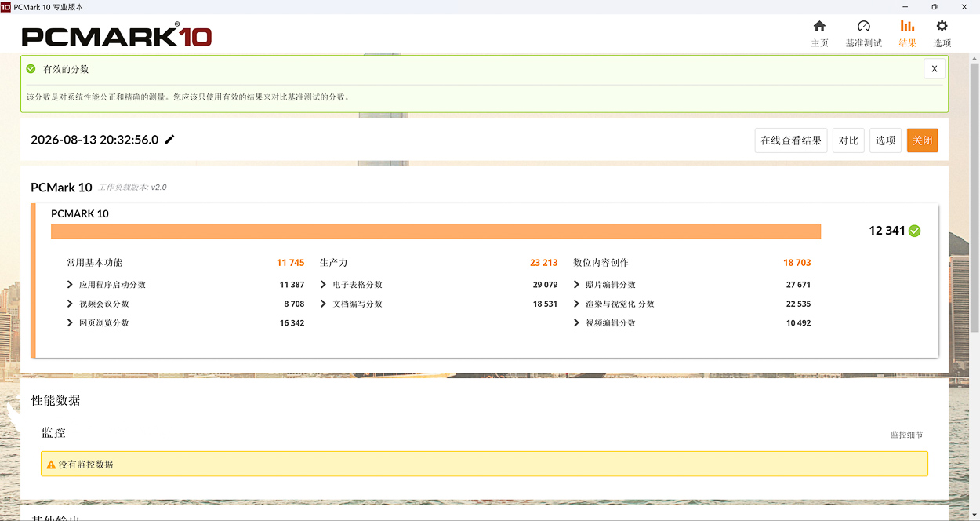
Task: Click the orange 关闭 button
Action: point(922,140)
